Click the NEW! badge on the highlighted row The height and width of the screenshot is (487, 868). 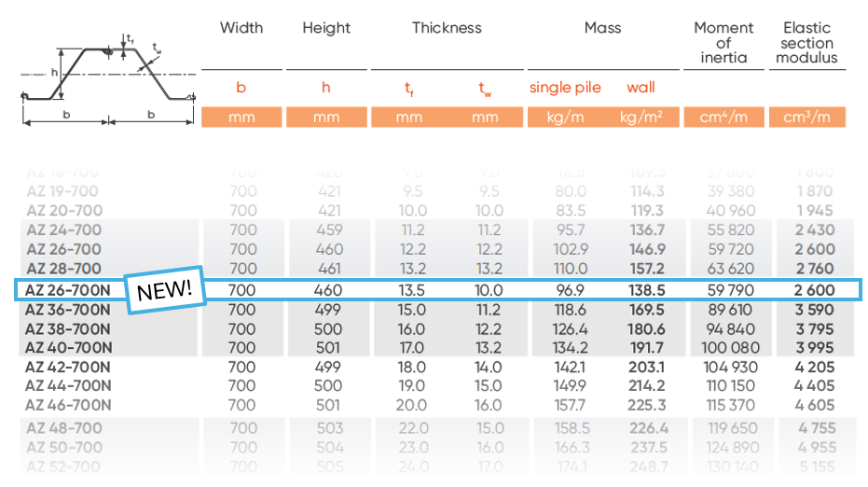(x=164, y=289)
